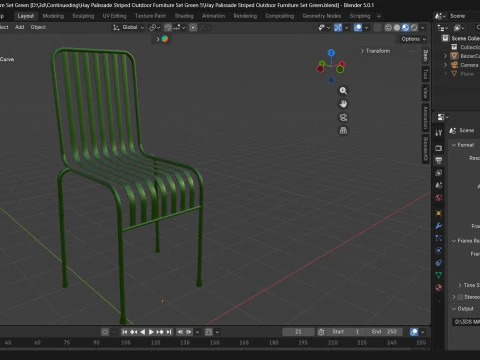Screen dimensions: 480x360
Task: Click the viewport zoom magnifier icon
Action: pos(343,90)
